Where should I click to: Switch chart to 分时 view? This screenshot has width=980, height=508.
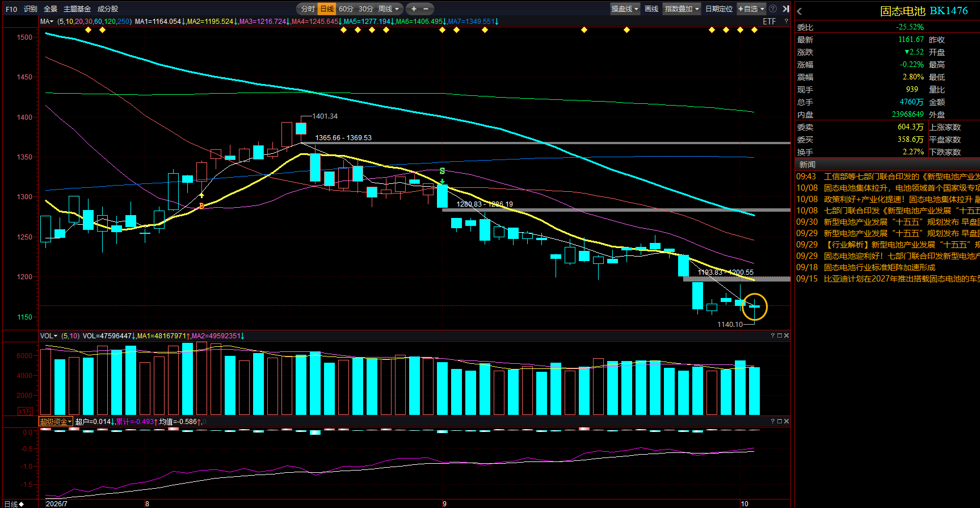click(308, 9)
